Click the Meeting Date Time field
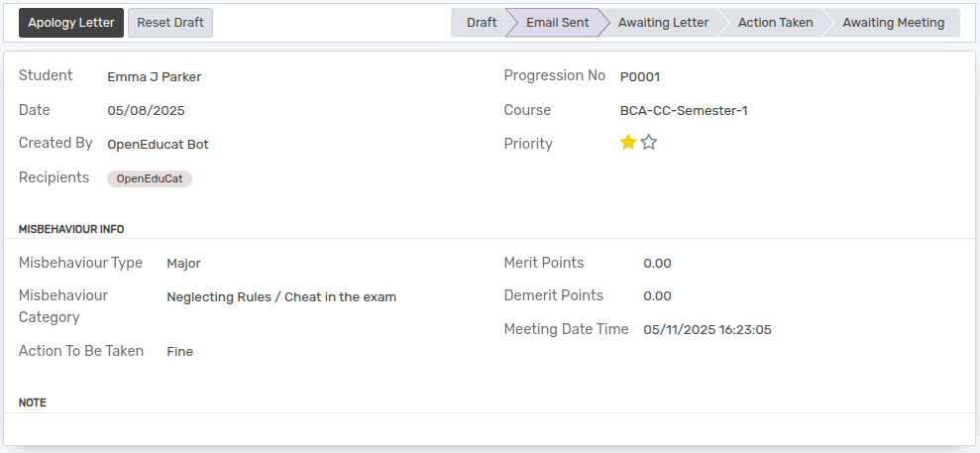Screen dimensions: 980x453 (708, 329)
